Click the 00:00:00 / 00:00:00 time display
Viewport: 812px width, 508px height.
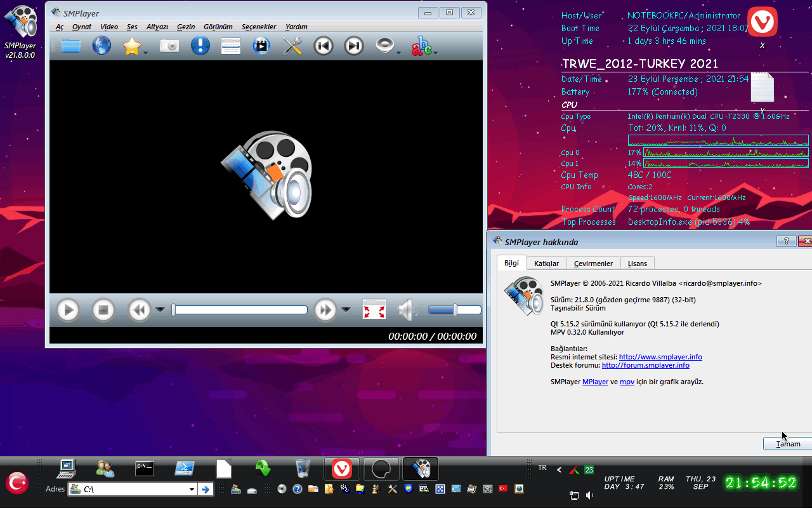tap(432, 337)
